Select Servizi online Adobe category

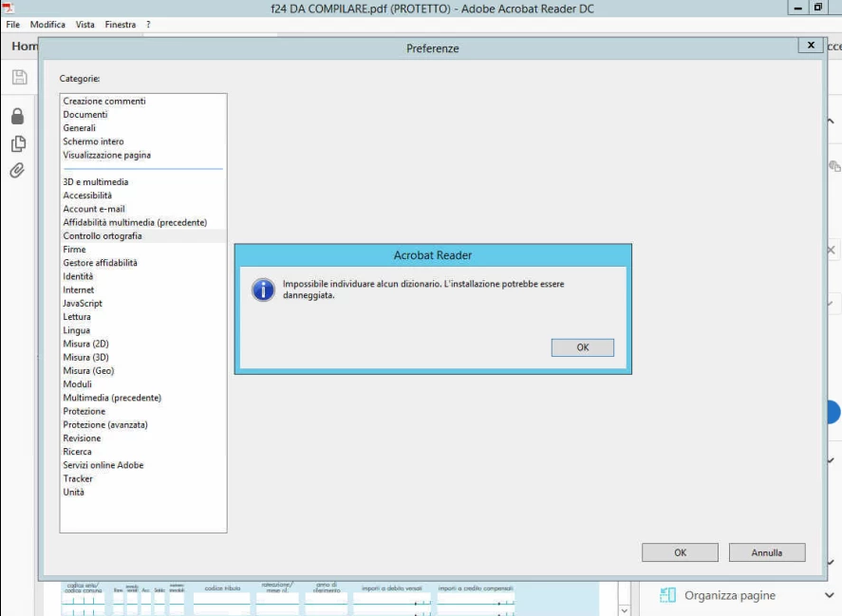point(142,465)
